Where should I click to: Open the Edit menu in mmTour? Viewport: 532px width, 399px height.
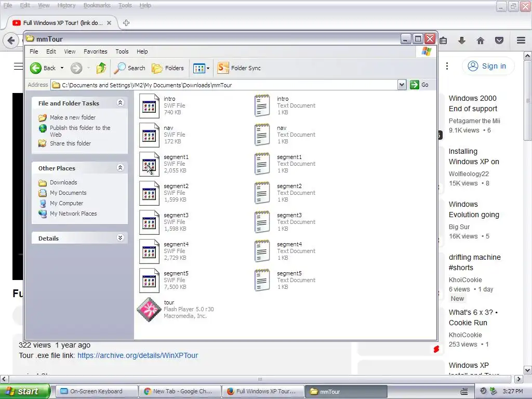pyautogui.click(x=51, y=51)
